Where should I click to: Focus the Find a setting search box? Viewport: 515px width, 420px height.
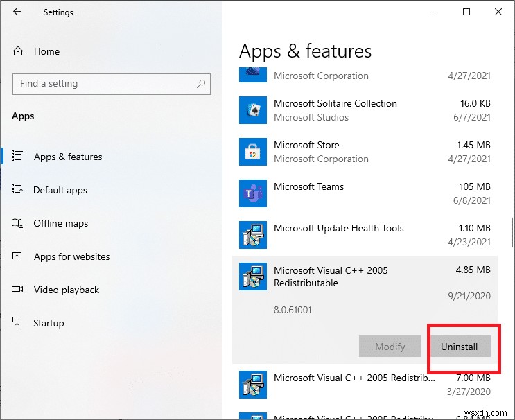tap(104, 84)
